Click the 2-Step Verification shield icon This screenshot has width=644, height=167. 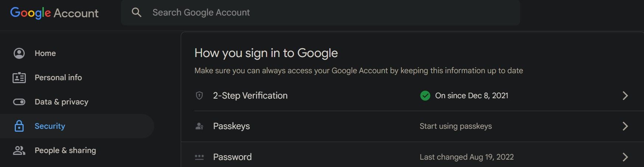(x=199, y=96)
